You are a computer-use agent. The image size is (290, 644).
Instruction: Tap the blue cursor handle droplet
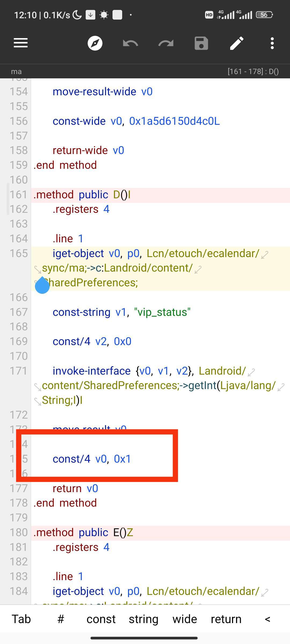[42, 285]
